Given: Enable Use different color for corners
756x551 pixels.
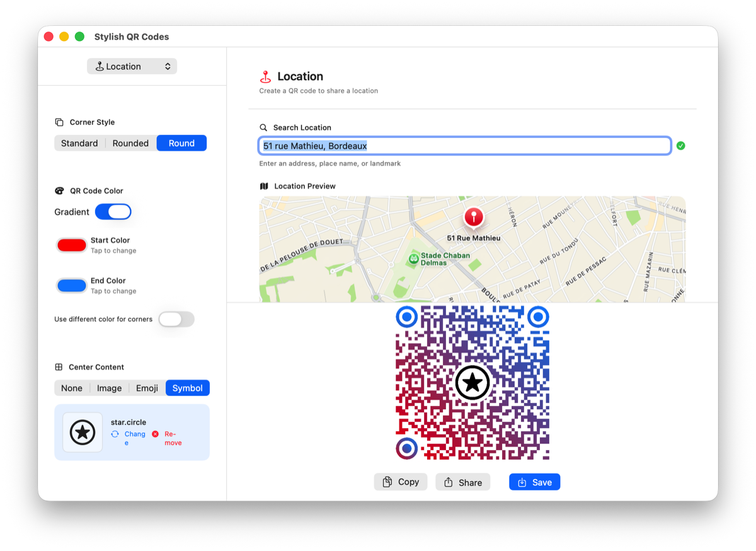Looking at the screenshot, I should click(176, 319).
